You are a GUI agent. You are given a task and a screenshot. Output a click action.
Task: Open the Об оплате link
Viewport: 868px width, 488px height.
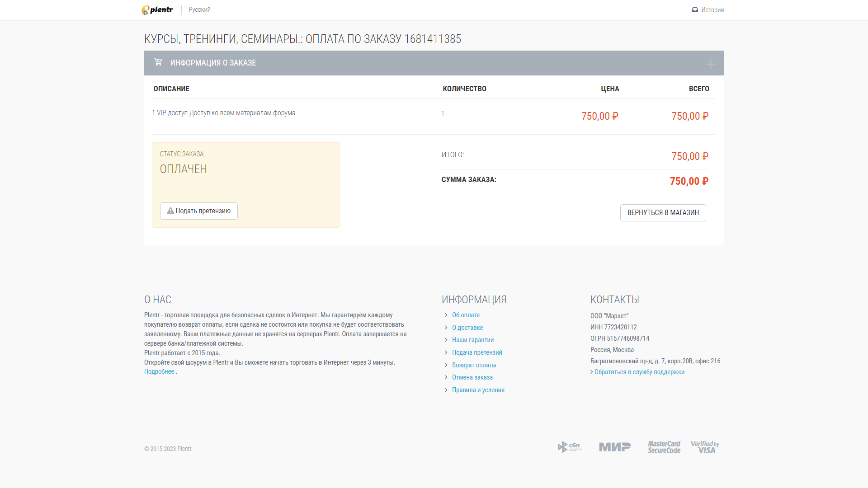point(466,315)
